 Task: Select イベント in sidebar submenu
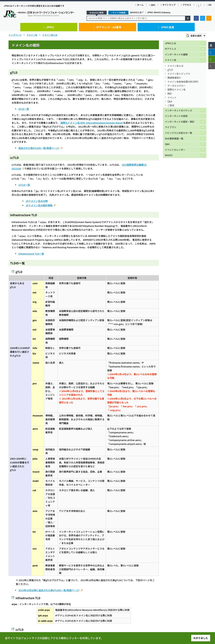[x=172, y=97]
